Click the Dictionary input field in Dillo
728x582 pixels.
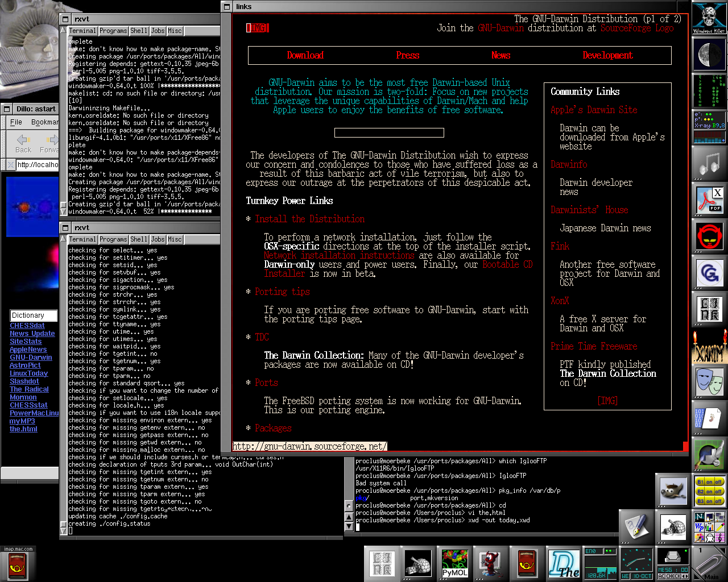(x=34, y=315)
